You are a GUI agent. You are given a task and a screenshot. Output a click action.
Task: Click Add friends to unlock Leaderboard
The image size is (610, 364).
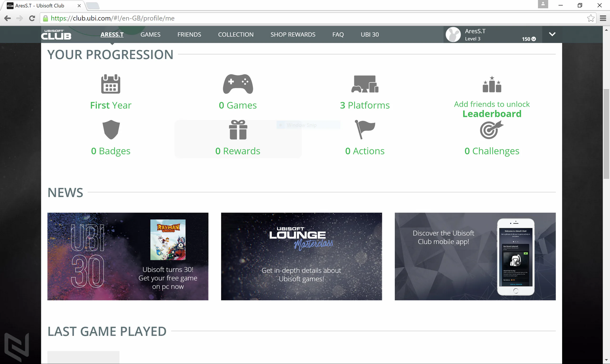(492, 109)
